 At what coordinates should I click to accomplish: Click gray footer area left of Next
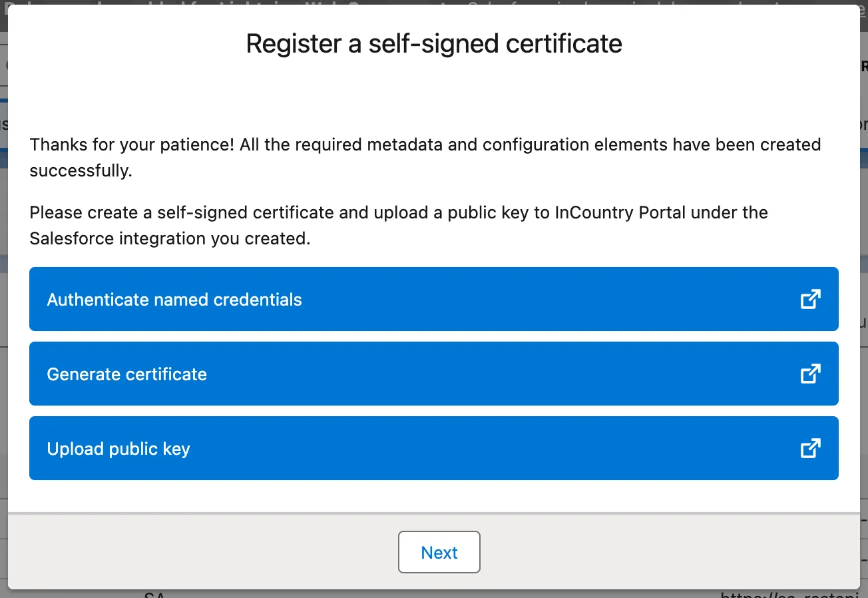pos(200,552)
